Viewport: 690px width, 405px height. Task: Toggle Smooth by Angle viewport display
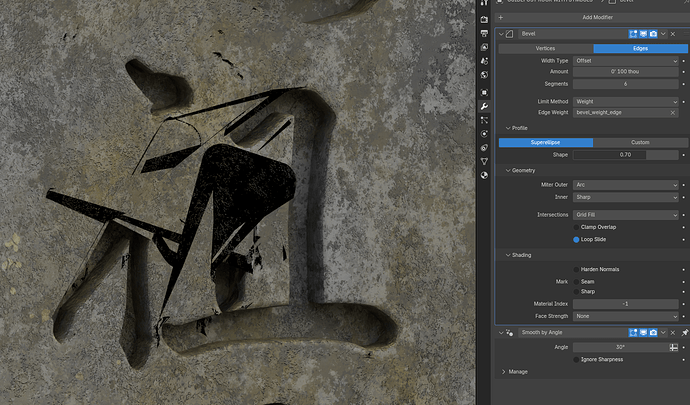pyautogui.click(x=643, y=333)
